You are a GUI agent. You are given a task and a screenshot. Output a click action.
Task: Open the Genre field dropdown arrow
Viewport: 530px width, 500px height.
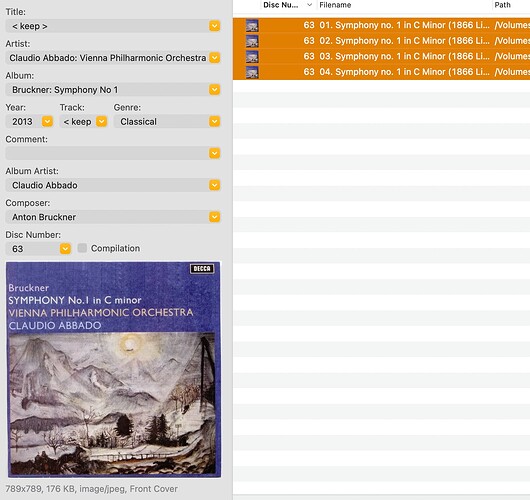pyautogui.click(x=214, y=121)
